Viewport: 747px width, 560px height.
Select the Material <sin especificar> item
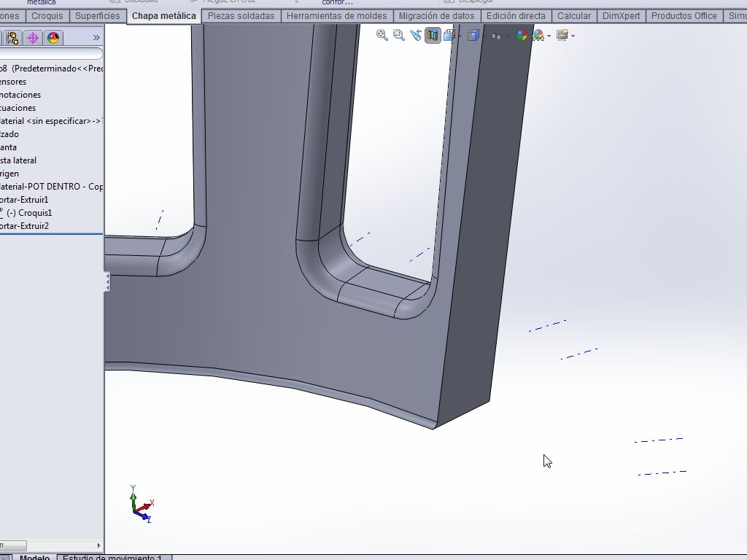tap(52, 121)
